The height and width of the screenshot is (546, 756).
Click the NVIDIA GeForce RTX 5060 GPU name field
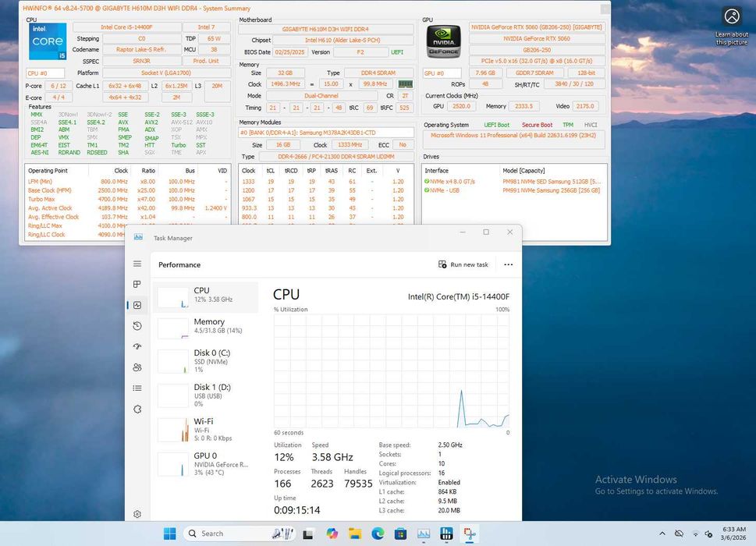click(537, 38)
